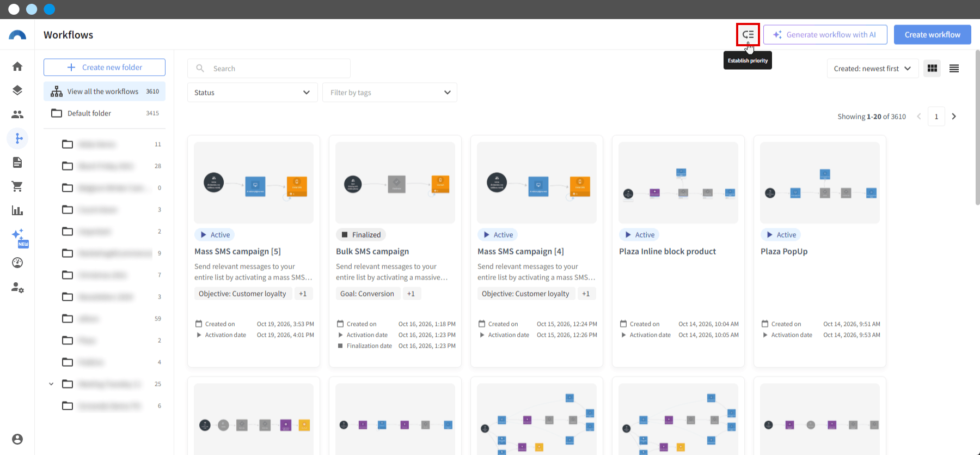Screen dimensions: 980x455
Task: Open the bar chart reports icon
Action: tap(17, 210)
